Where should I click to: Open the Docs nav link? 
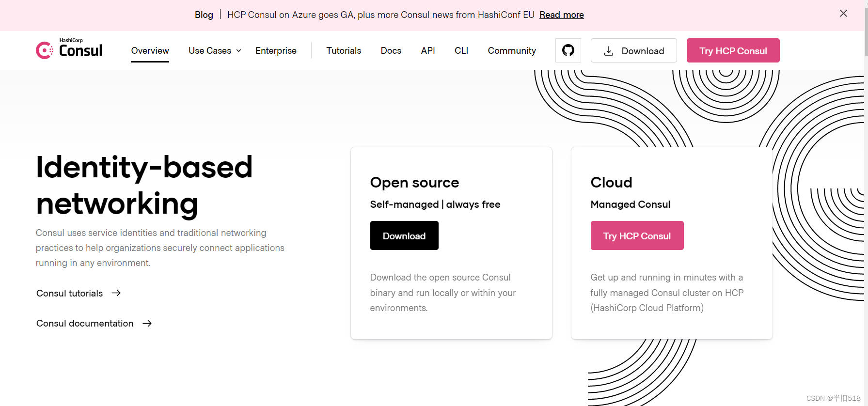click(x=391, y=50)
